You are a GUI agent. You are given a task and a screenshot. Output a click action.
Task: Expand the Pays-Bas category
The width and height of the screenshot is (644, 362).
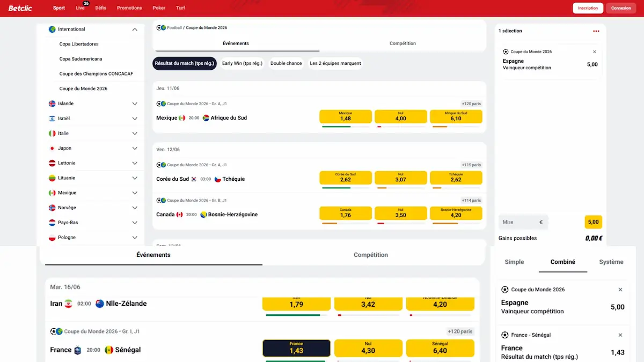click(x=134, y=222)
